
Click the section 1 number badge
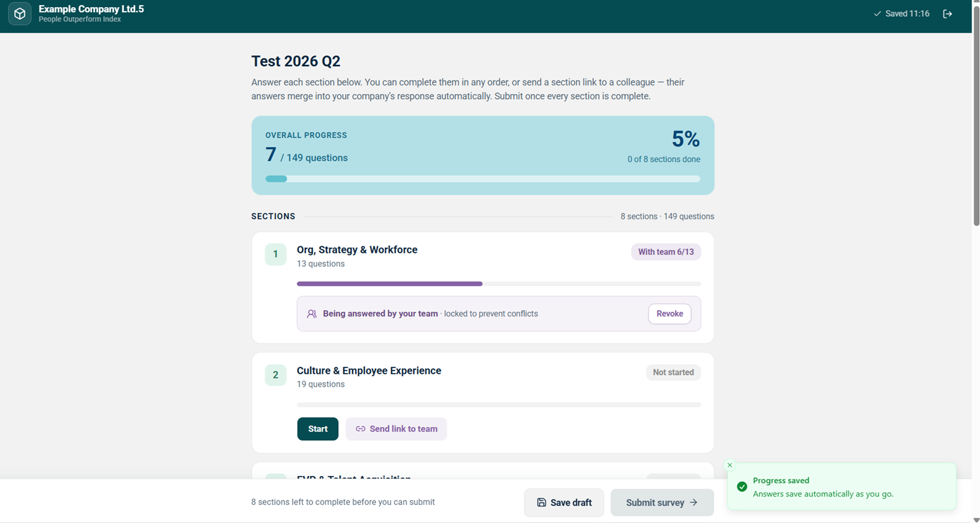pos(275,254)
